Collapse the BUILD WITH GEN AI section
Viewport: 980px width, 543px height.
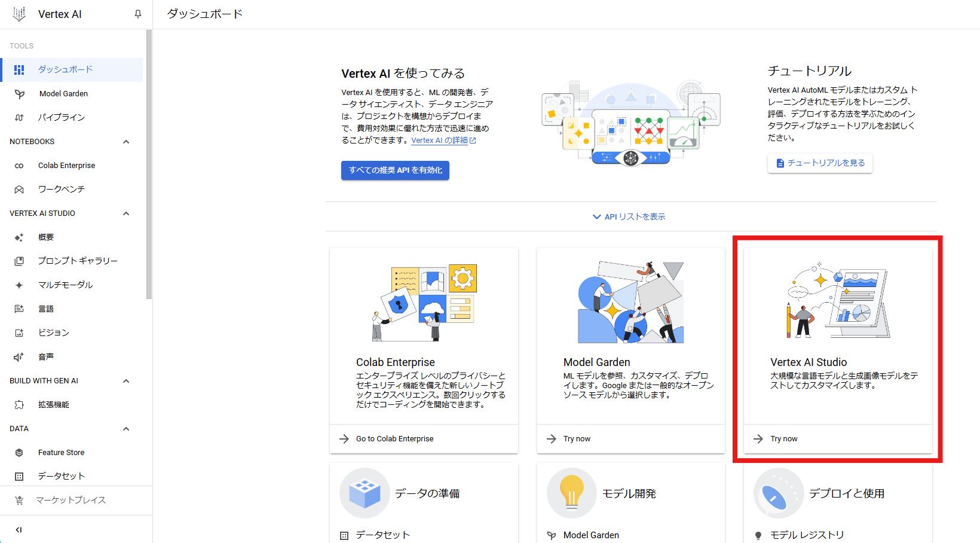126,381
